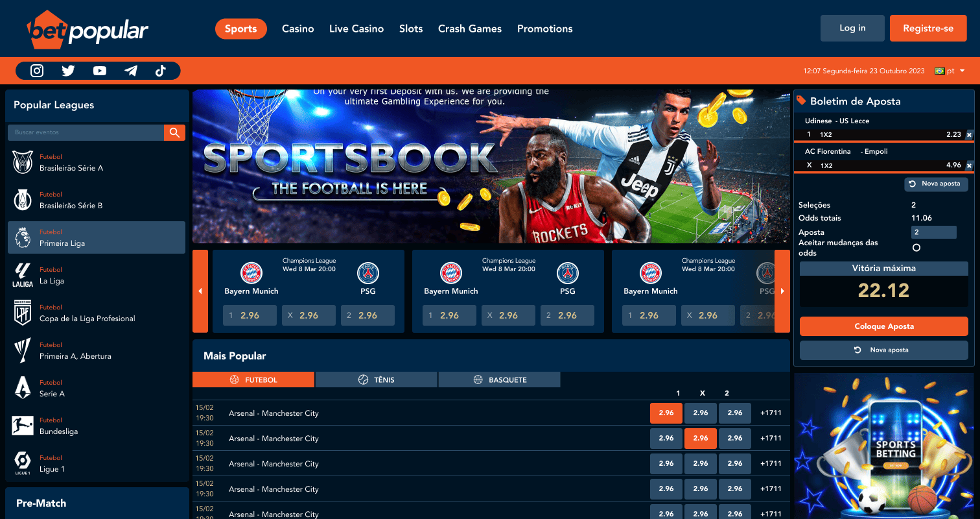Click the orange search magnifier icon
The image size is (980, 519).
(x=174, y=132)
